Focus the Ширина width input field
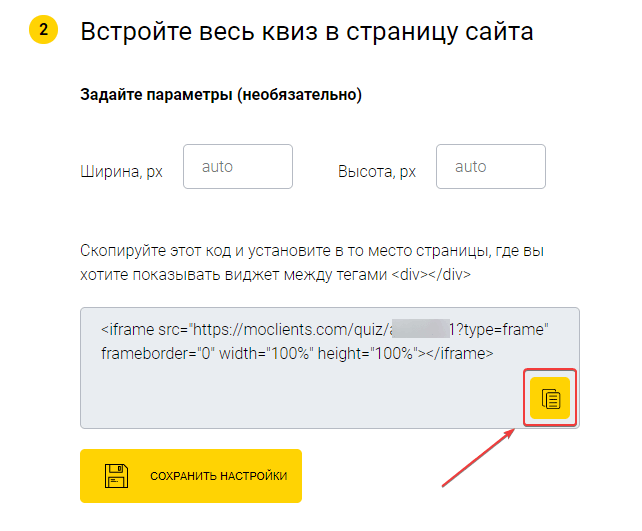 [x=237, y=167]
